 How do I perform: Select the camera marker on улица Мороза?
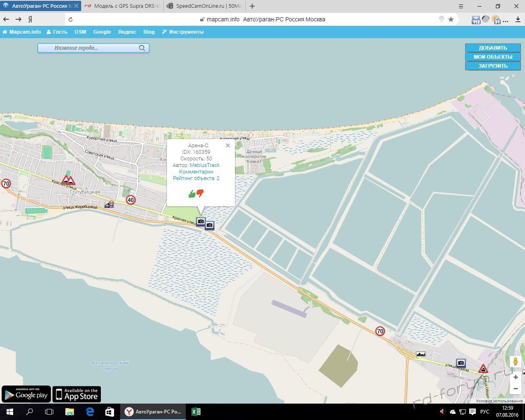tap(461, 363)
